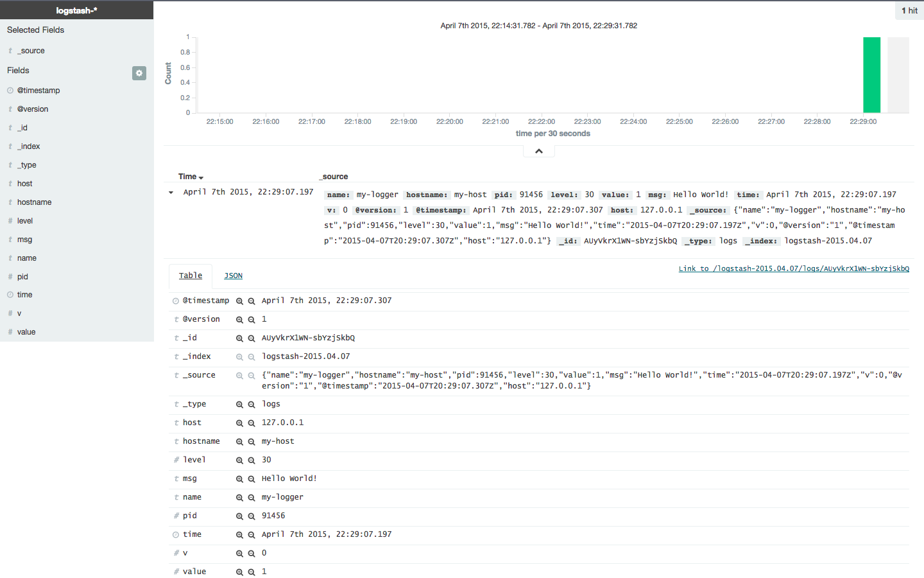Open the logstash-* index pattern selector
This screenshot has height=578, width=924.
pyautogui.click(x=76, y=10)
